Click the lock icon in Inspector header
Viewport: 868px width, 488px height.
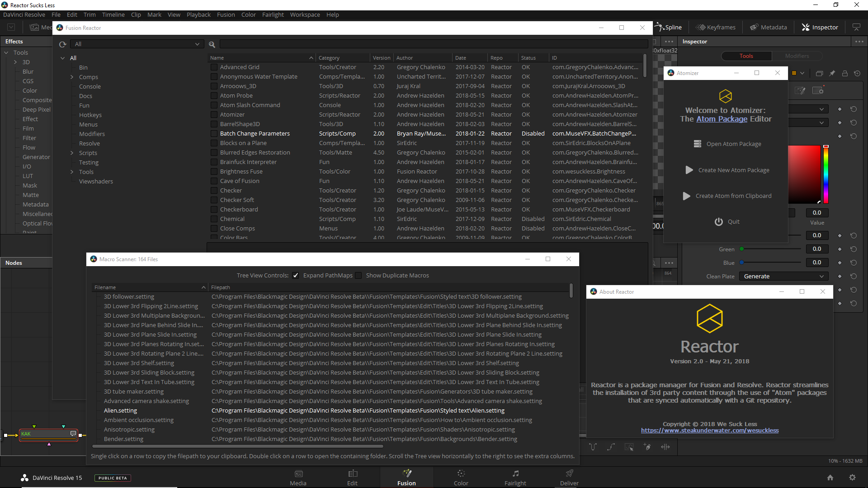click(x=844, y=73)
